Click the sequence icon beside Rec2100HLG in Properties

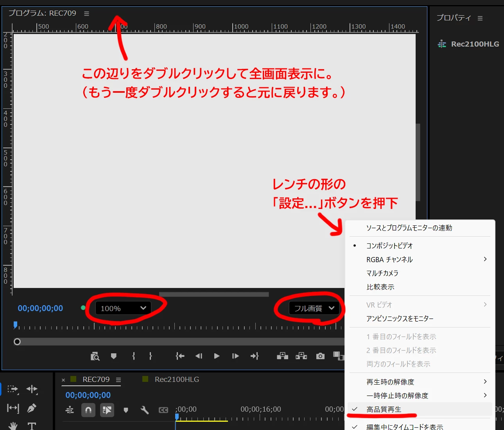click(442, 44)
